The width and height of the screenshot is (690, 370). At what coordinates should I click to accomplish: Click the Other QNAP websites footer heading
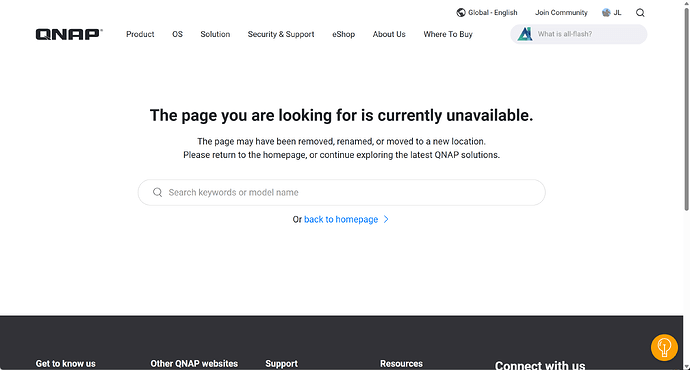click(194, 363)
